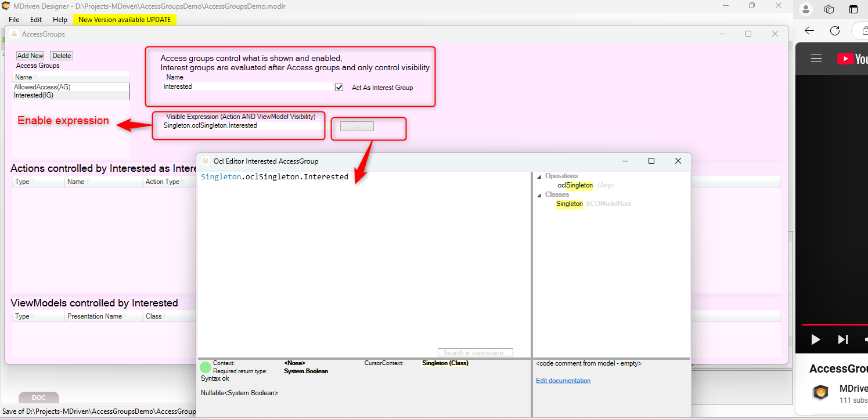The image size is (868, 419).
Task: Click the Add New button
Action: (x=30, y=56)
